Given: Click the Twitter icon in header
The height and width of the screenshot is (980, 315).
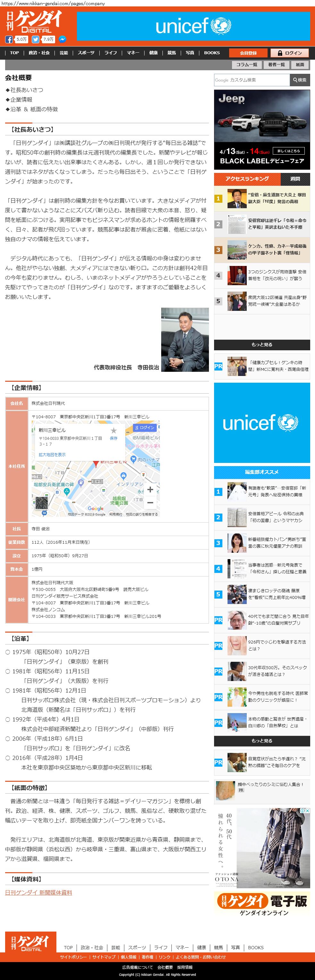Looking at the screenshot, I should tap(36, 39).
